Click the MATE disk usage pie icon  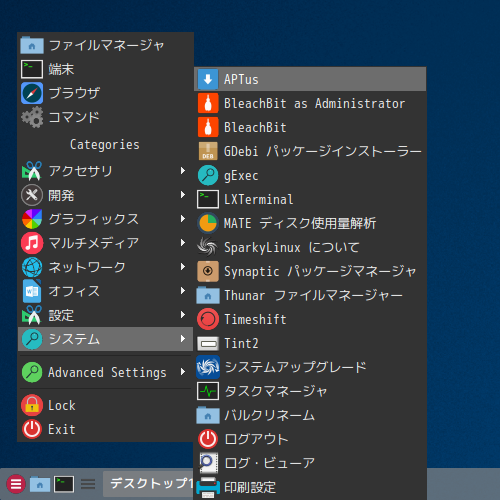(208, 223)
